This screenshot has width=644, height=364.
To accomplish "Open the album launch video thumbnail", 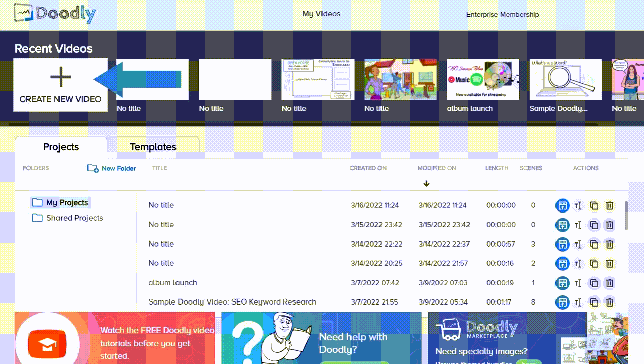I will coord(483,79).
